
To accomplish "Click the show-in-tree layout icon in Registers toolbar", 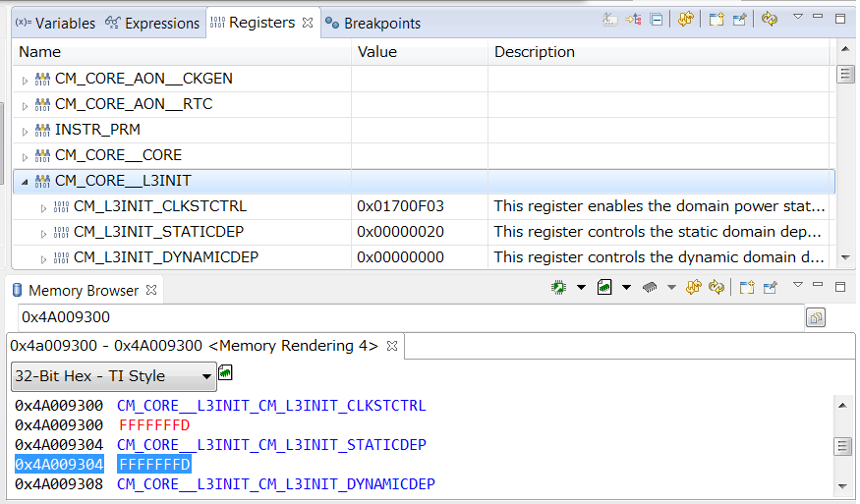I will pos(633,20).
